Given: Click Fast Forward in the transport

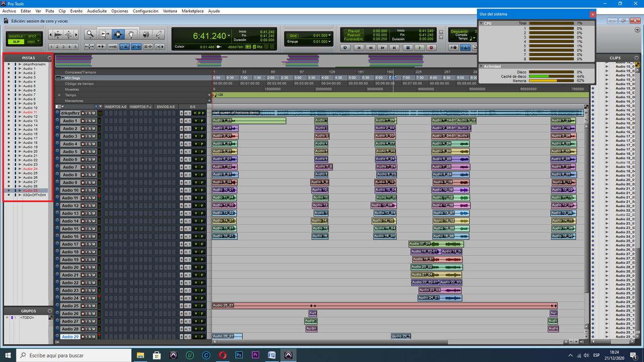Looking at the screenshot, I should pos(382,48).
